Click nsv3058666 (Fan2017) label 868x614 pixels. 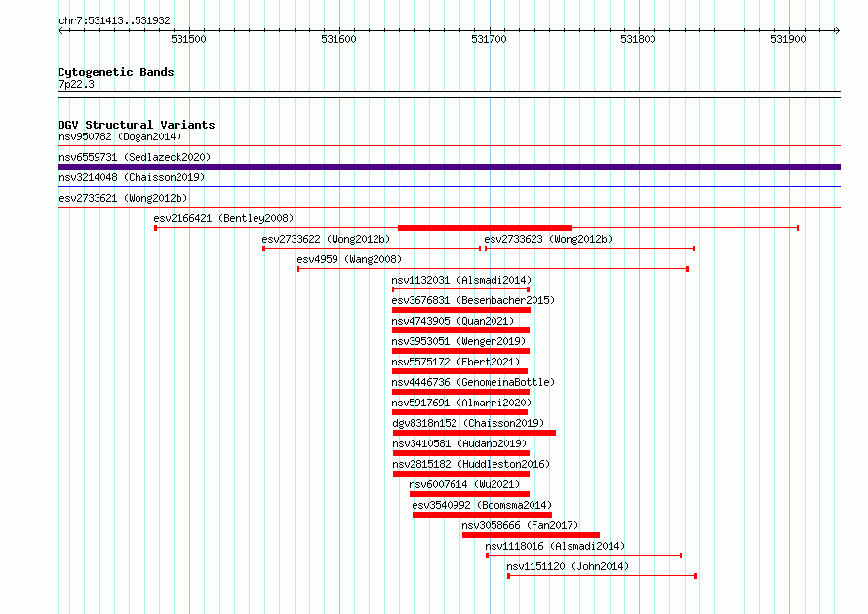pyautogui.click(x=520, y=525)
